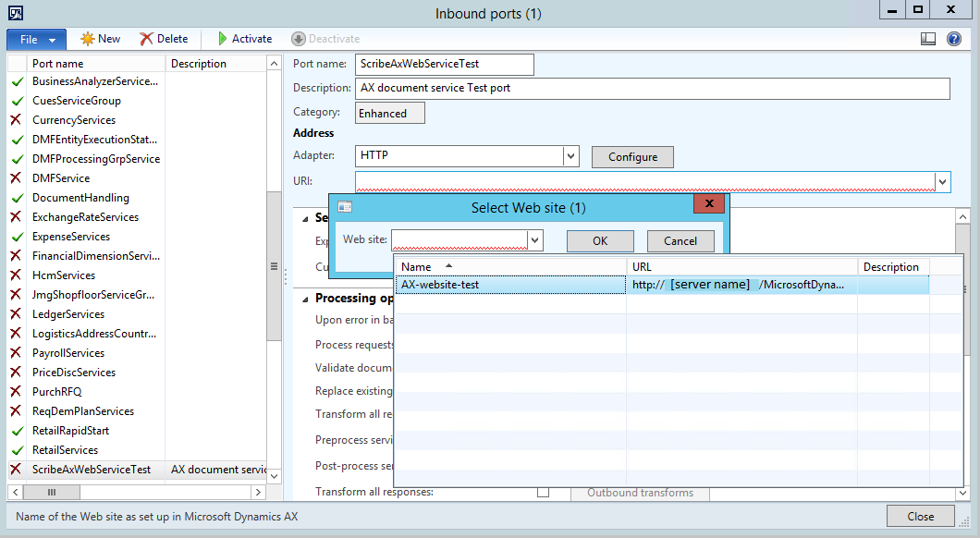This screenshot has height=538, width=980.
Task: Click green check beside DMFProcessingGrpService
Action: pyautogui.click(x=18, y=159)
